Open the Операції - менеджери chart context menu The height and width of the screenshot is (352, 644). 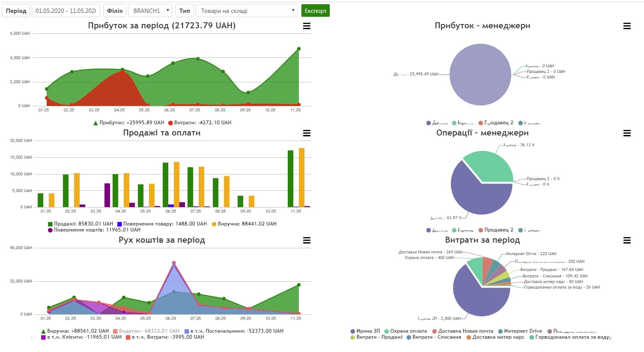point(627,133)
